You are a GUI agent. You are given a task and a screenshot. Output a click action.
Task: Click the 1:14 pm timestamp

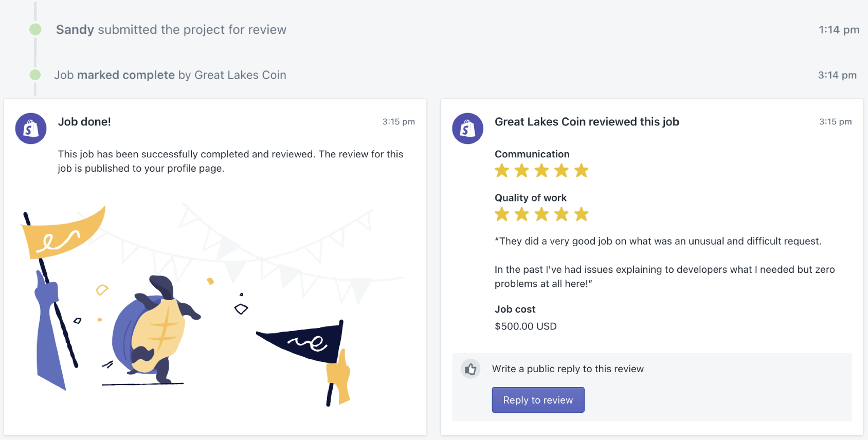click(839, 30)
